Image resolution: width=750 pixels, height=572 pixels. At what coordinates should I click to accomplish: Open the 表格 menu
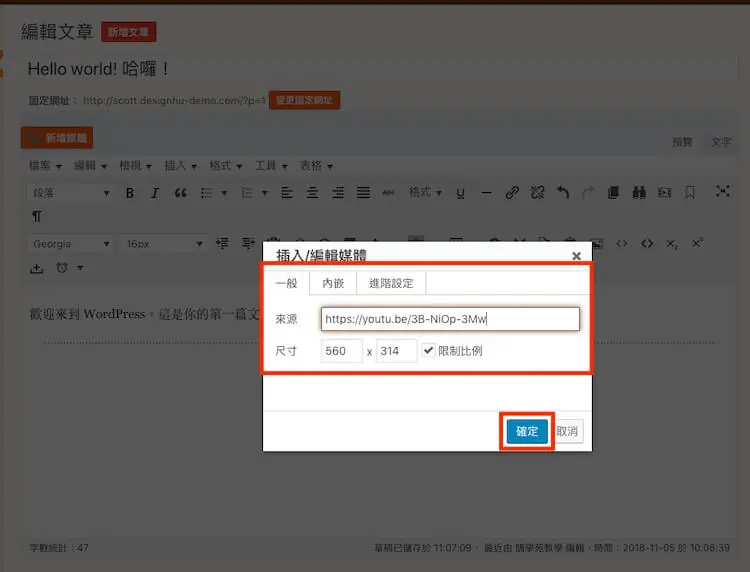[316, 166]
